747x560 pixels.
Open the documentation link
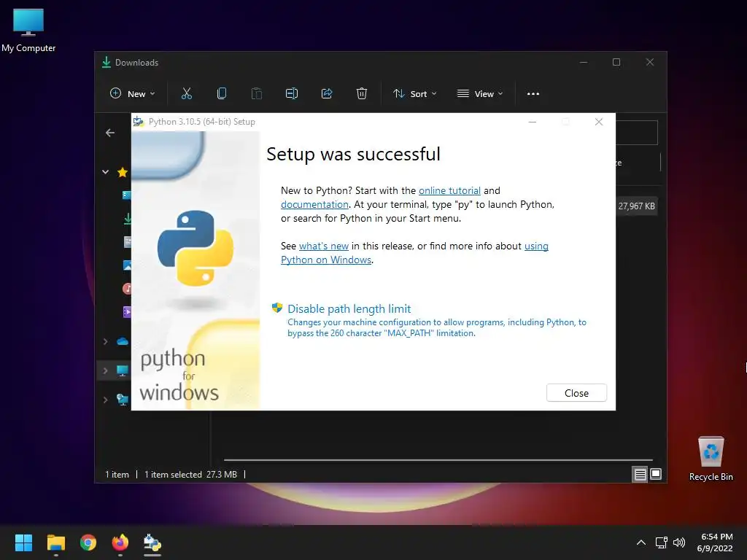click(x=314, y=204)
